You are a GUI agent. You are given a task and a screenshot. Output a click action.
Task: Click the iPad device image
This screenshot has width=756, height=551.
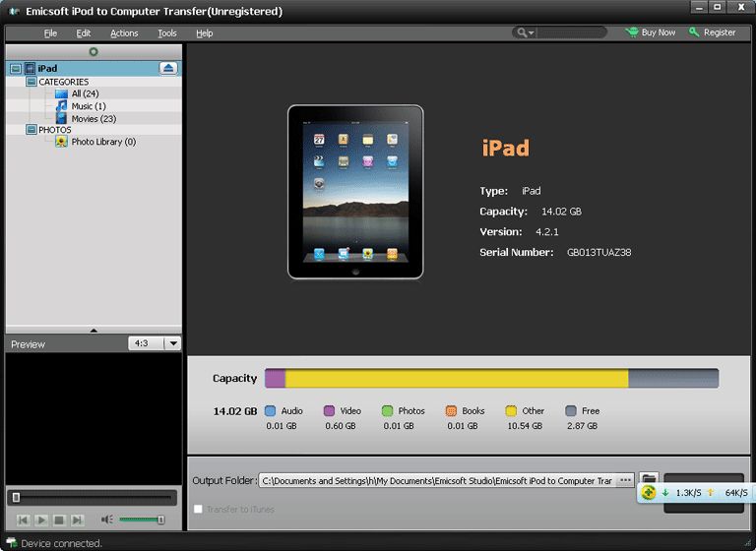click(355, 192)
